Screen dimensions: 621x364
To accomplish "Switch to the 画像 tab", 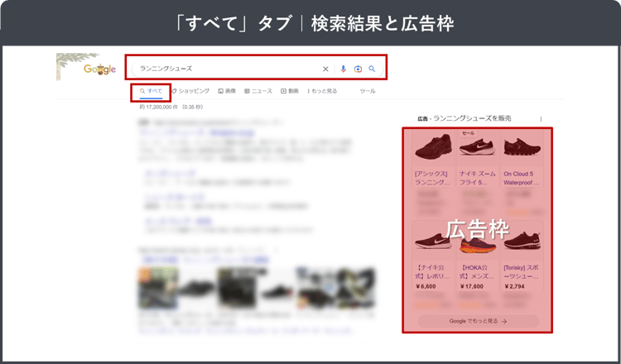I will [x=227, y=91].
